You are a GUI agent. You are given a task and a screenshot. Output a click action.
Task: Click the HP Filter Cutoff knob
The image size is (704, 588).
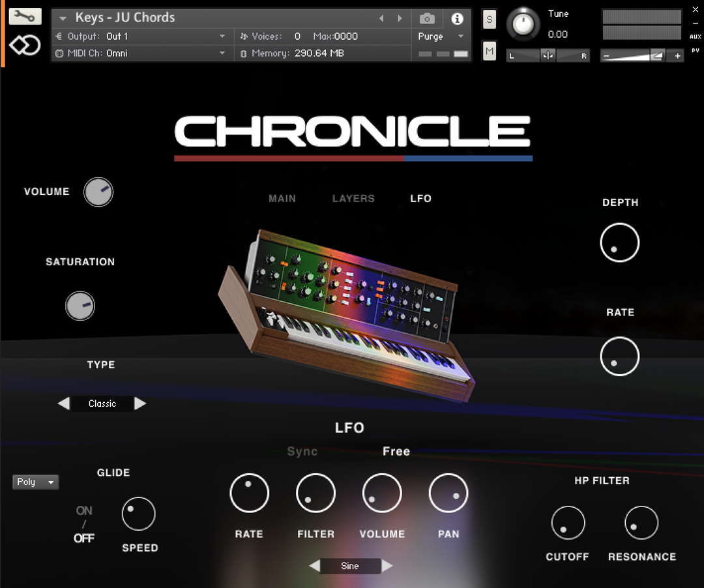tap(568, 523)
